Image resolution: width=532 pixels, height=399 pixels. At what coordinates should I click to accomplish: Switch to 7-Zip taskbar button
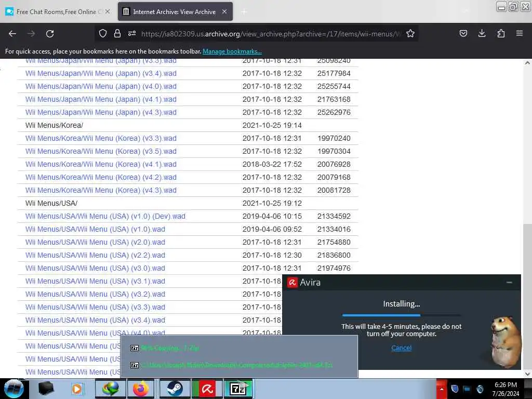click(238, 389)
